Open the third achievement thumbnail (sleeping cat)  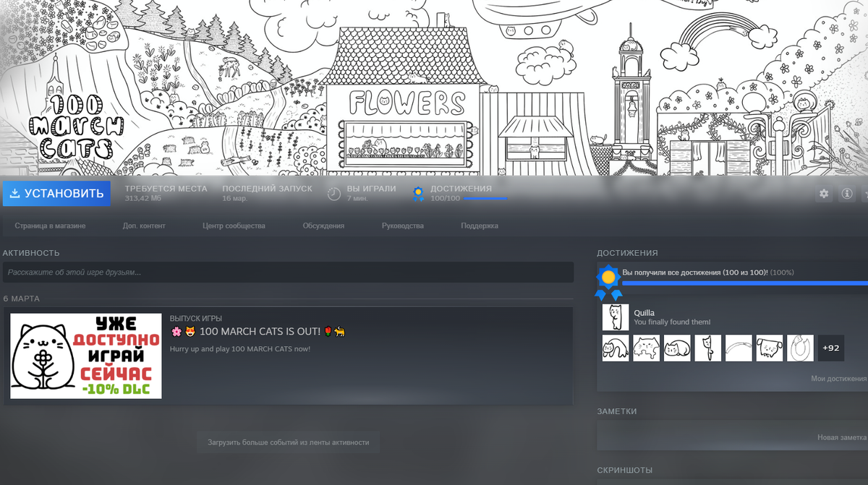(x=677, y=348)
